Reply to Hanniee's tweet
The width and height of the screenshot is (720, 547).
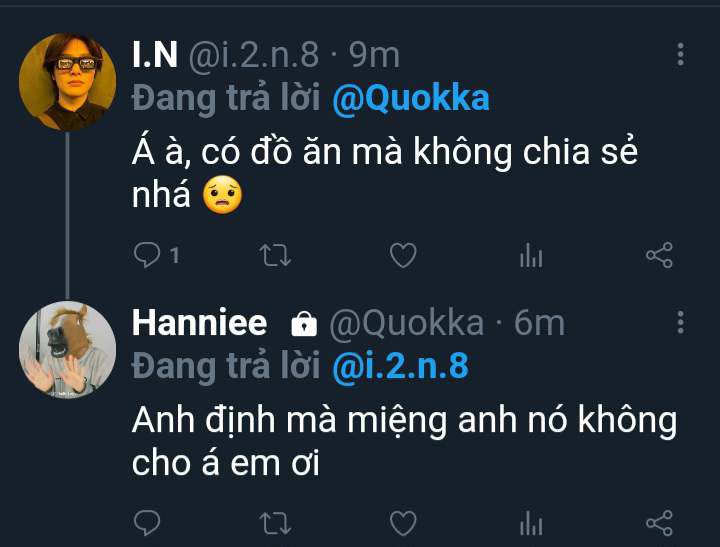pos(148,523)
